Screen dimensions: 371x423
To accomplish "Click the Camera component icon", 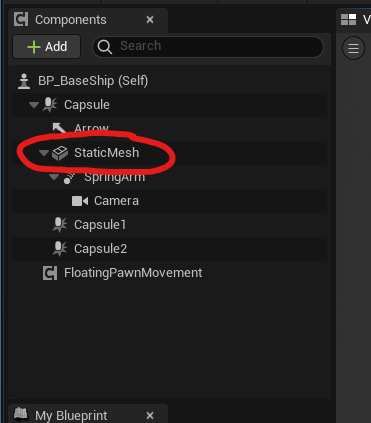I will 80,201.
